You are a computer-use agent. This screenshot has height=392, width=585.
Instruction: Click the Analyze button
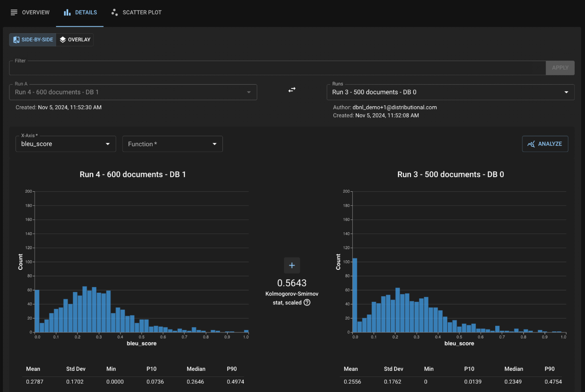coord(545,144)
